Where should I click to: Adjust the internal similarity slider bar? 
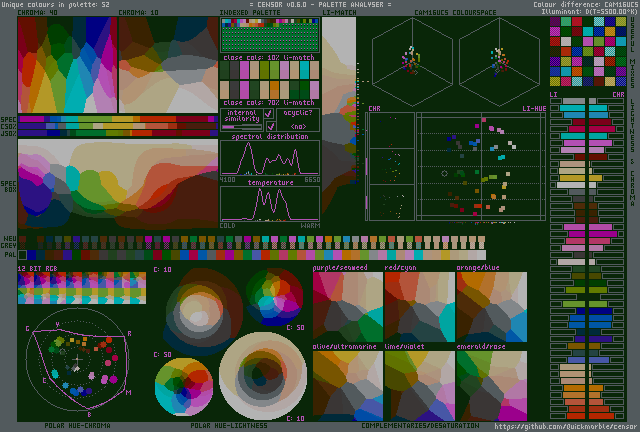(x=241, y=127)
